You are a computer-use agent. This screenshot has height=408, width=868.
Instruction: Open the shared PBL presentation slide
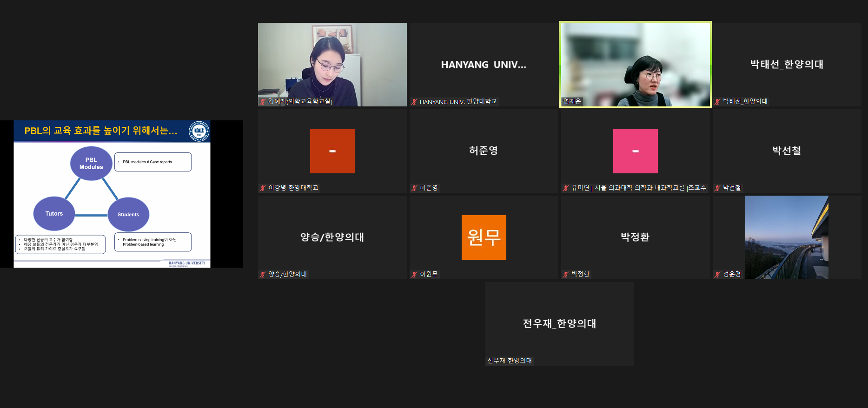tap(112, 194)
